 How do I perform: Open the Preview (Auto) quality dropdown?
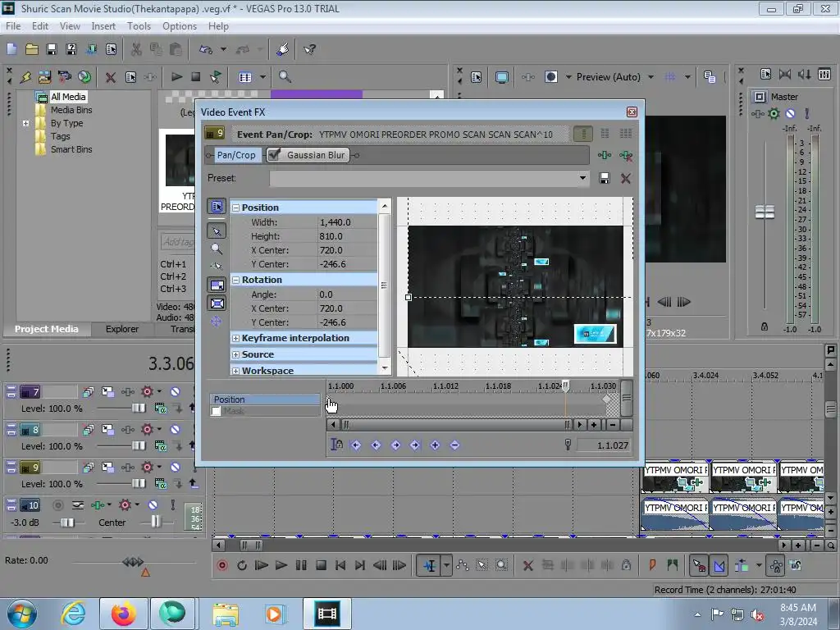(x=651, y=77)
